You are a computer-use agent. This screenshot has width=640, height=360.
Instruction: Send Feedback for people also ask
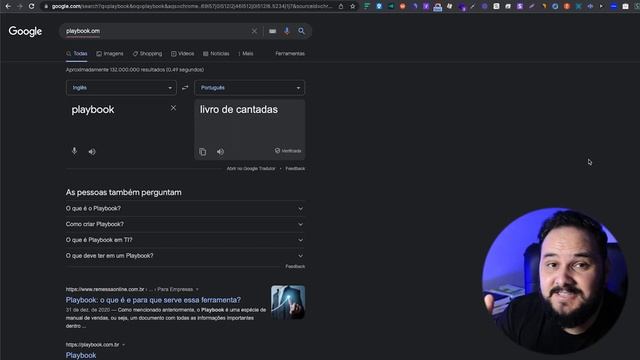(x=295, y=267)
